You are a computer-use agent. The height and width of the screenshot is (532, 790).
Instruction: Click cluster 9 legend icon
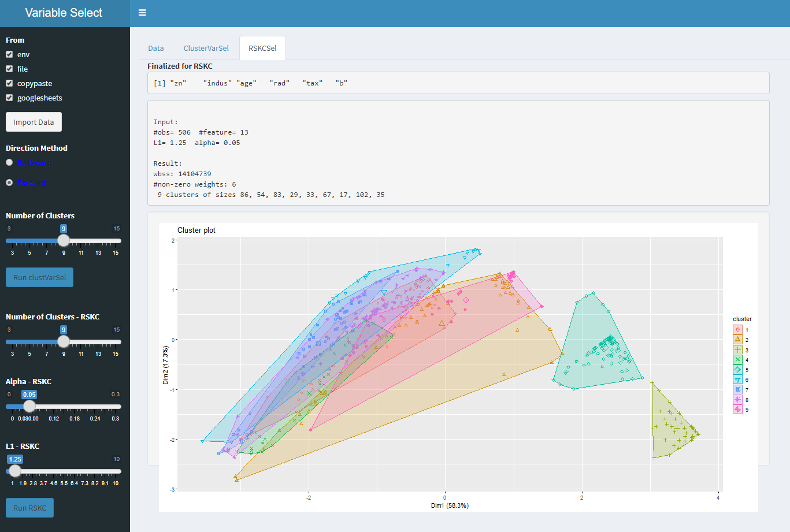coord(737,410)
